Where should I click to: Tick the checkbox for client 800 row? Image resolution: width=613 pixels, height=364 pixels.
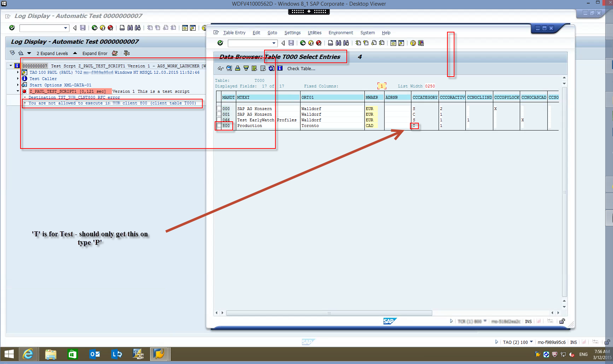click(219, 126)
